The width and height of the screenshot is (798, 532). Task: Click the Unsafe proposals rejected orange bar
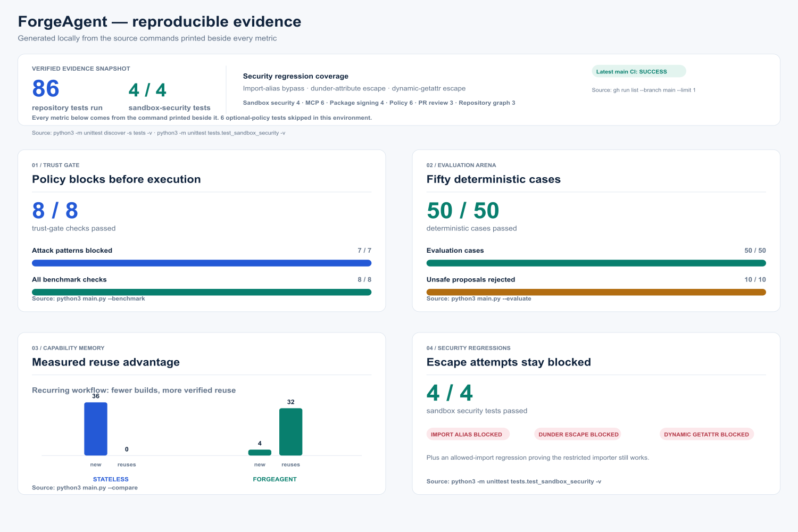coord(596,292)
